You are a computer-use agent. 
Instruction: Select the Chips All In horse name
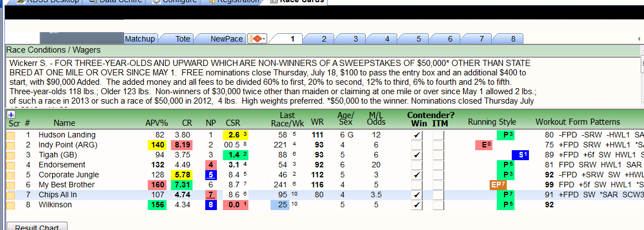point(58,195)
